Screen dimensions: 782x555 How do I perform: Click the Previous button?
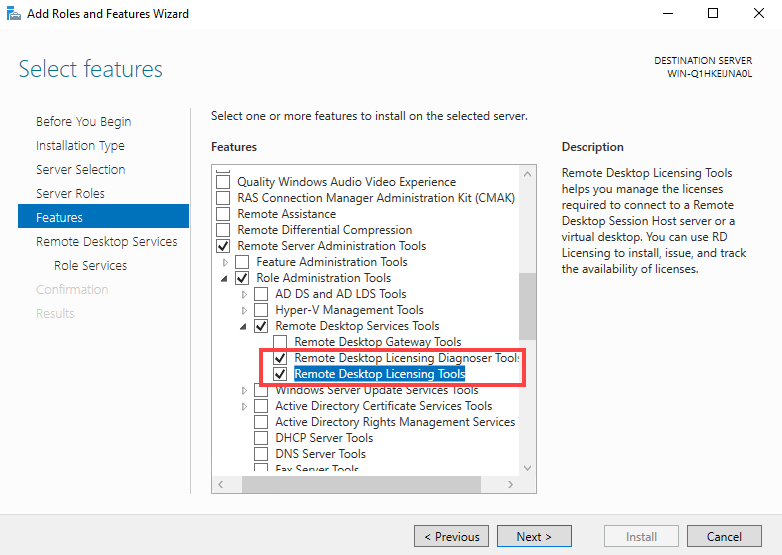point(451,536)
